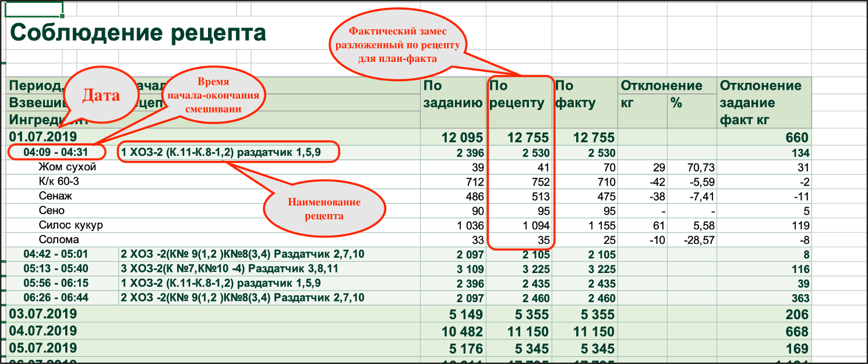The width and height of the screenshot is (868, 364).
Task: Click the ingredient "Сено"
Action: click(x=51, y=211)
